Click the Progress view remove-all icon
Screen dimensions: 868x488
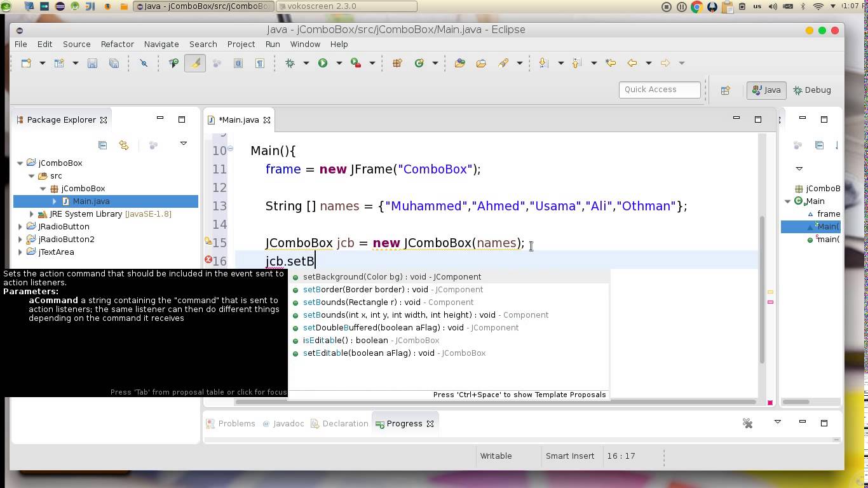[747, 423]
